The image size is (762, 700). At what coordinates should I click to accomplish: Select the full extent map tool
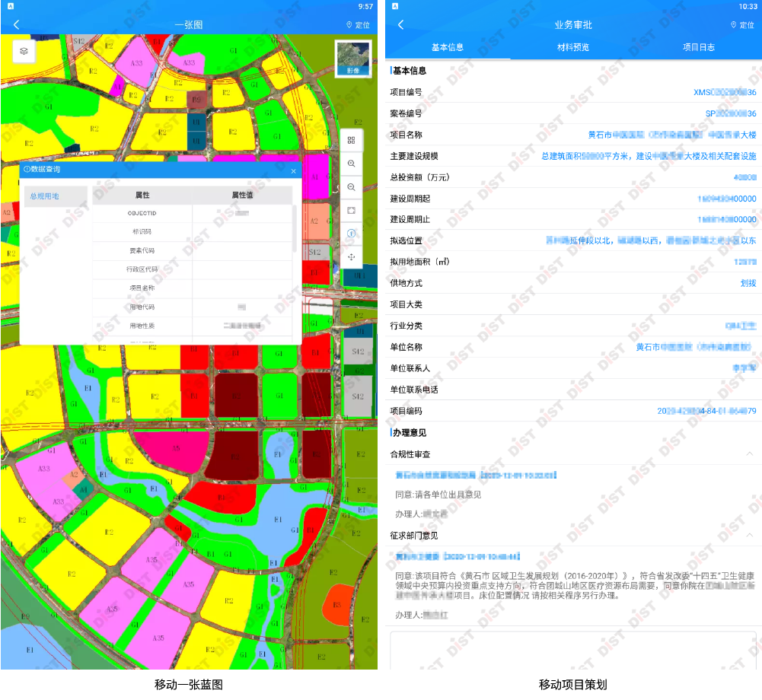[351, 210]
